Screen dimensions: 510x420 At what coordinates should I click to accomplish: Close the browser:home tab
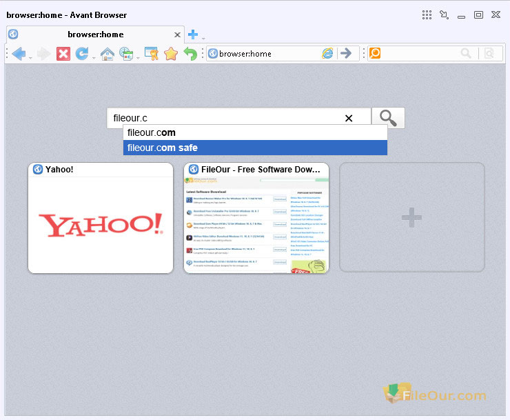click(x=177, y=34)
